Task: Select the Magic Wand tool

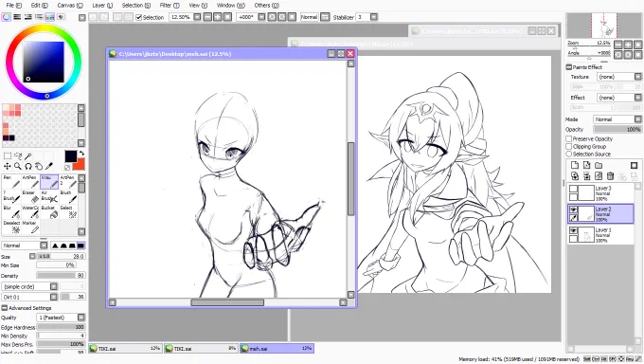Action: 27,155
